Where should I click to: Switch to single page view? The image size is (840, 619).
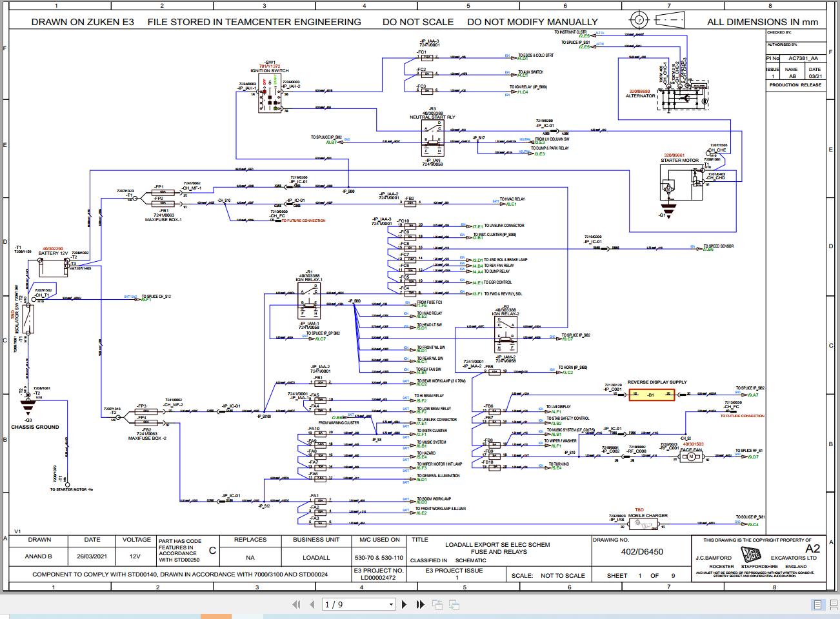(818, 604)
